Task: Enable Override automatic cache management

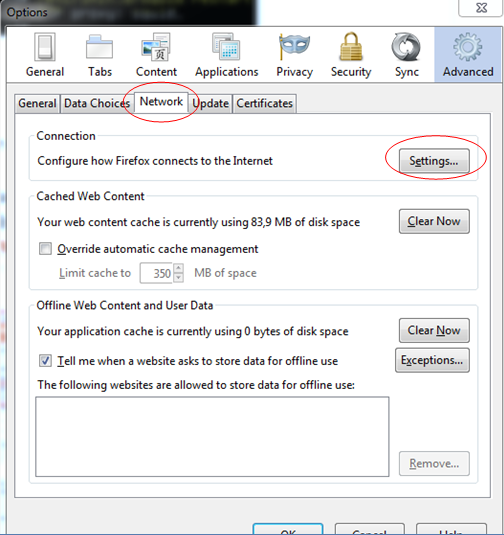Action: [x=45, y=249]
